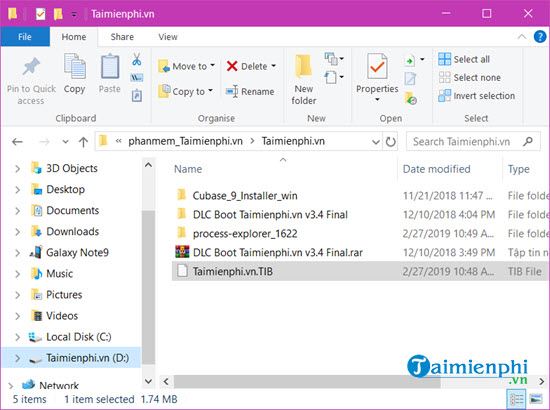This screenshot has width=550, height=410.
Task: Click the search magnifier icon
Action: 528,141
